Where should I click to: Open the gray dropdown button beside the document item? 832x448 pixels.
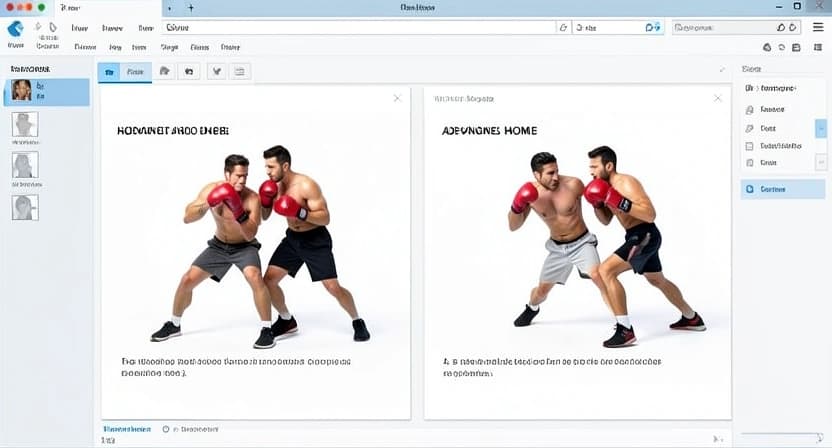click(x=820, y=162)
